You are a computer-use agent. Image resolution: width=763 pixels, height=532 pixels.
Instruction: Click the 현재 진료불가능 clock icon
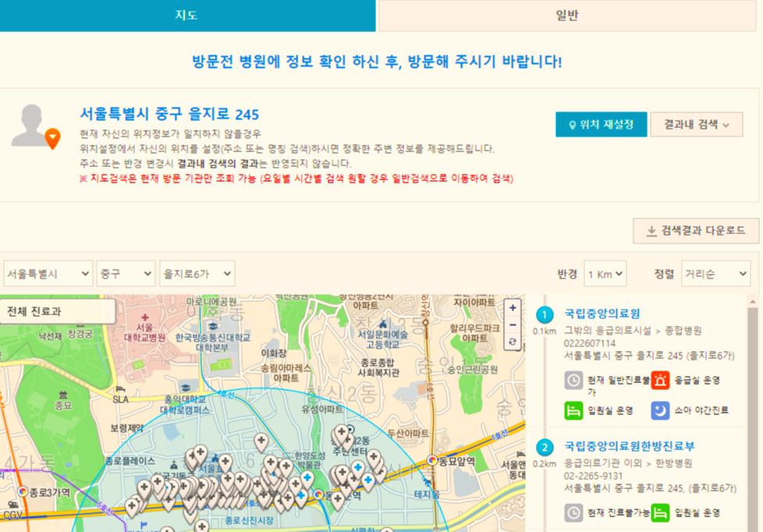(x=573, y=512)
